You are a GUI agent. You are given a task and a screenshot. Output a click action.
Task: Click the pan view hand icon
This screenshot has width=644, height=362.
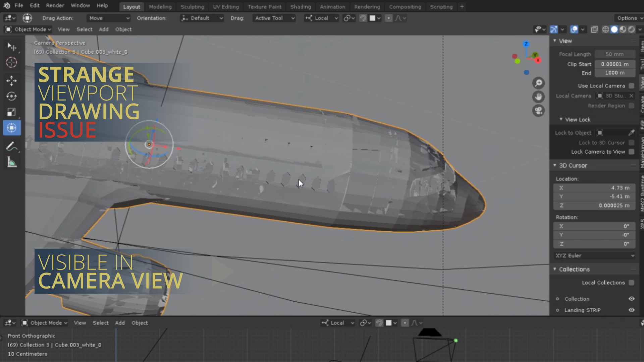pos(538,97)
